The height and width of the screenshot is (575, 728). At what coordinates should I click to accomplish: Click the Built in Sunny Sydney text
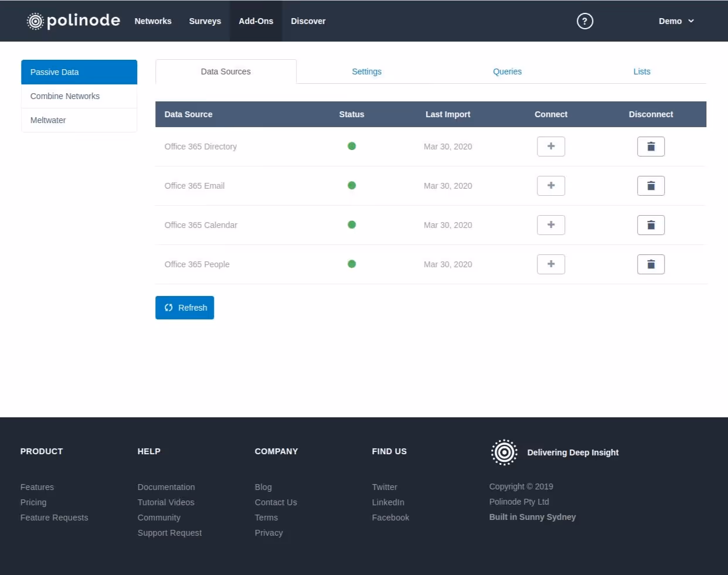click(x=532, y=517)
